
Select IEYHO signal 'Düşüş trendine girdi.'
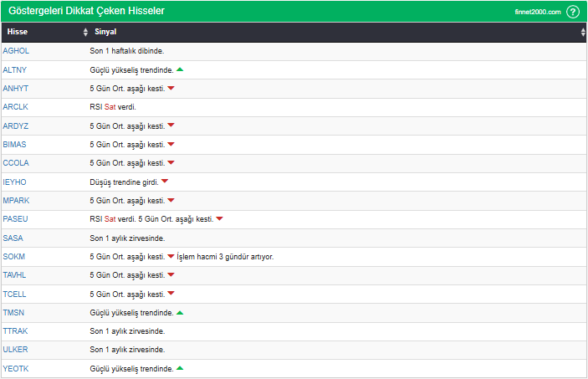(124, 182)
